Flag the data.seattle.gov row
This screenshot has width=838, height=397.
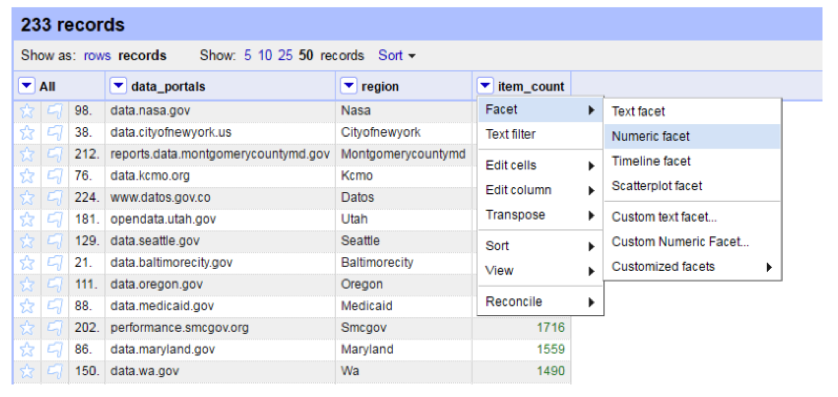click(x=55, y=241)
